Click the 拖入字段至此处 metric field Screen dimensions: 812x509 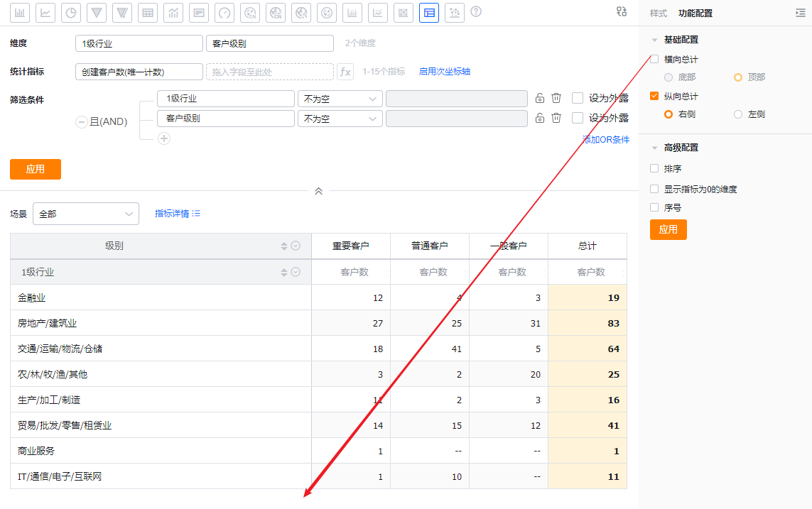point(269,72)
